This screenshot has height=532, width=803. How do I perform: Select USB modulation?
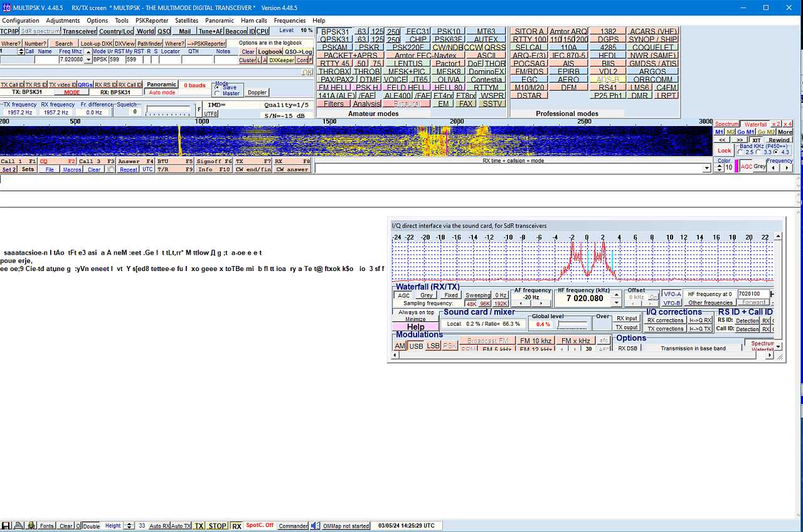point(416,346)
